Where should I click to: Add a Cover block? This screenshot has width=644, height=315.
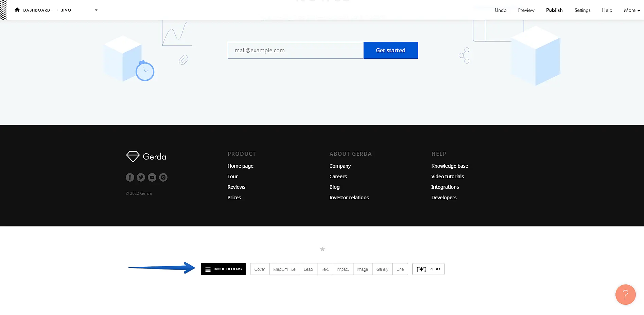260,269
